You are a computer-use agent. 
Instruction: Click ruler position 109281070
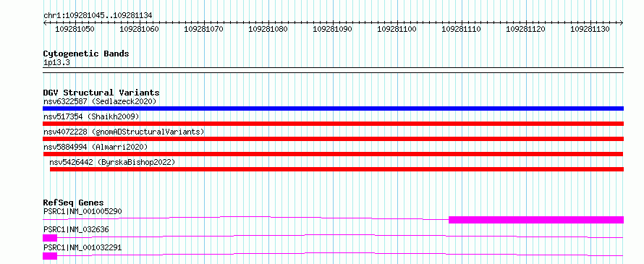(x=204, y=29)
